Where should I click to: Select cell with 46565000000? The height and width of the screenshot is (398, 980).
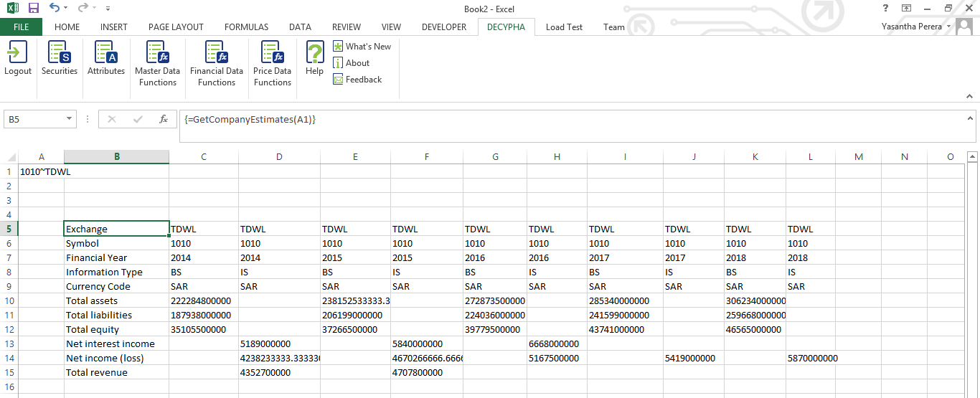(x=755, y=329)
